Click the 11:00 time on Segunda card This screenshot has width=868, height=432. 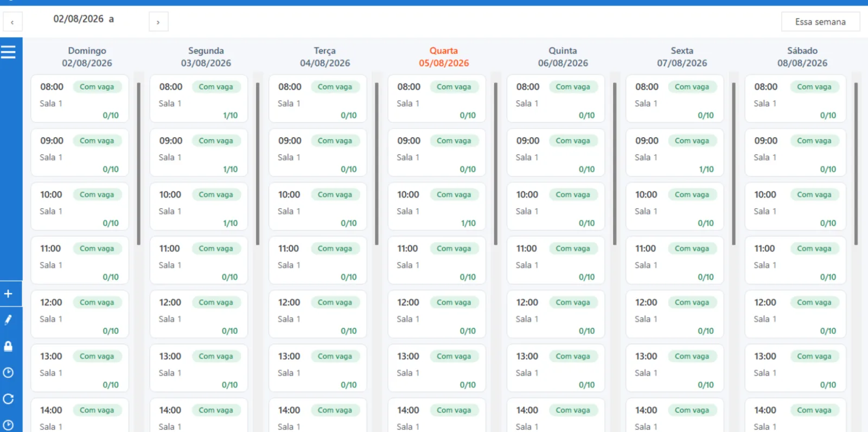(x=169, y=248)
